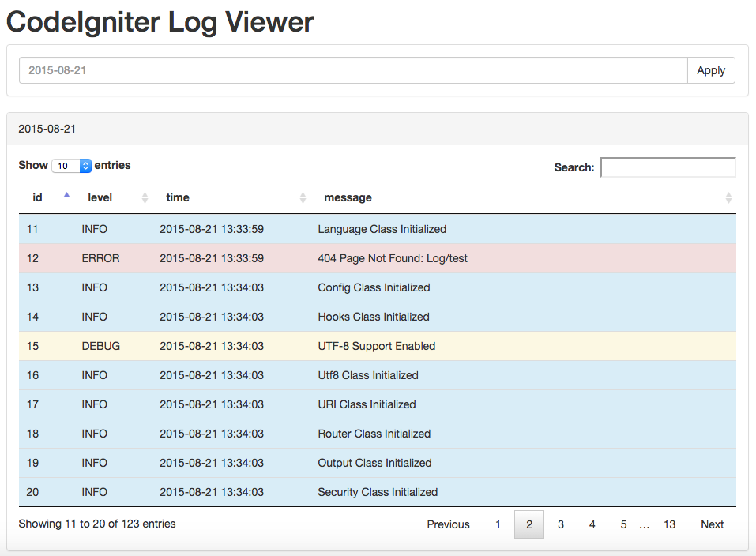Click the Apply button
This screenshot has width=756, height=556.
(711, 70)
